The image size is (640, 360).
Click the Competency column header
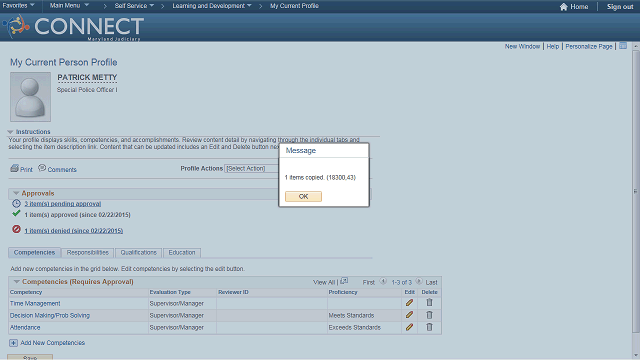coord(26,292)
